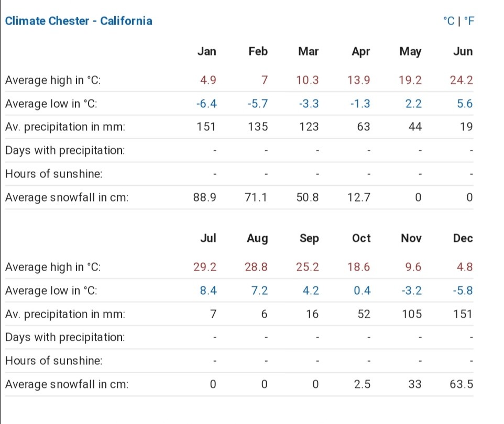Switch temperature units to °C
The height and width of the screenshot is (424, 504).
[448, 21]
